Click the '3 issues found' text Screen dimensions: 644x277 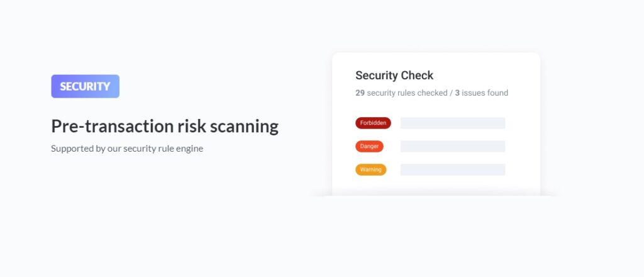coord(482,93)
